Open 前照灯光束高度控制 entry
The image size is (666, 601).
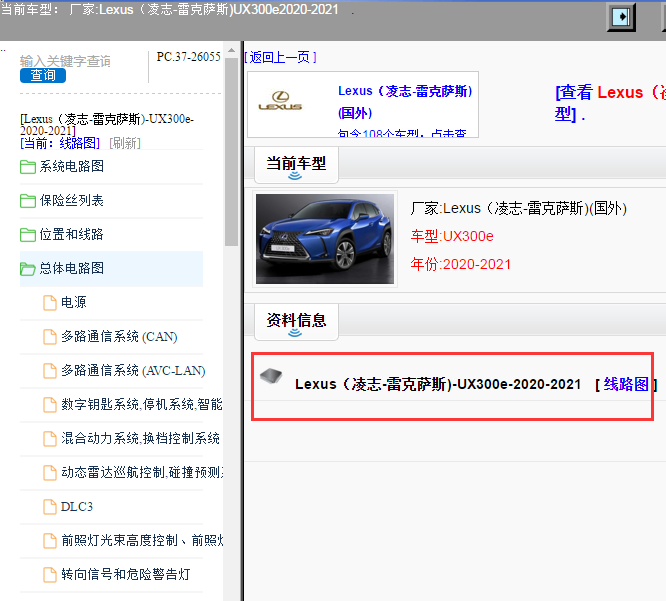point(142,540)
